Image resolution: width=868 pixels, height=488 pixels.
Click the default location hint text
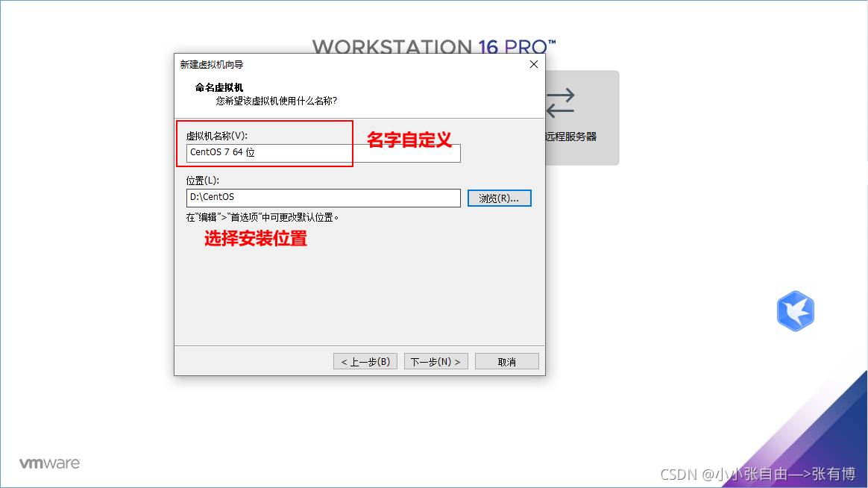[x=262, y=218]
